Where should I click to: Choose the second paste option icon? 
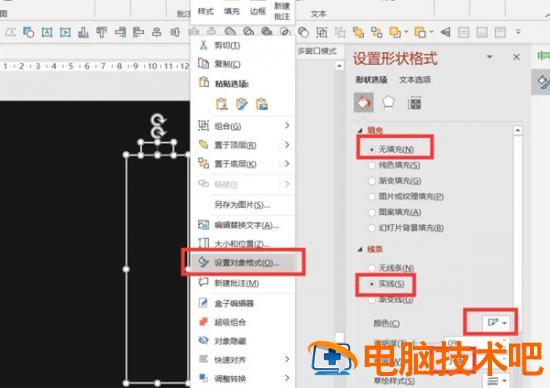coord(242,104)
